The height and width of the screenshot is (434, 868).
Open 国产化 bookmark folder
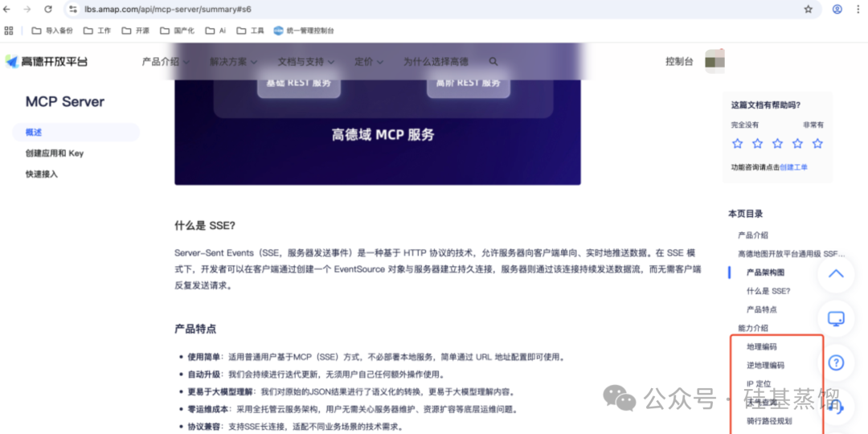pyautogui.click(x=177, y=31)
